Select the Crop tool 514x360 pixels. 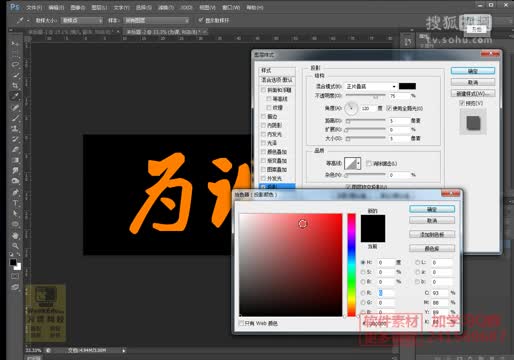tap(15, 86)
